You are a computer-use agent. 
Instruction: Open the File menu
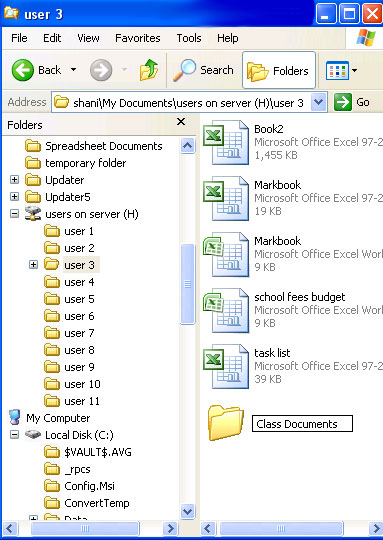tap(19, 38)
